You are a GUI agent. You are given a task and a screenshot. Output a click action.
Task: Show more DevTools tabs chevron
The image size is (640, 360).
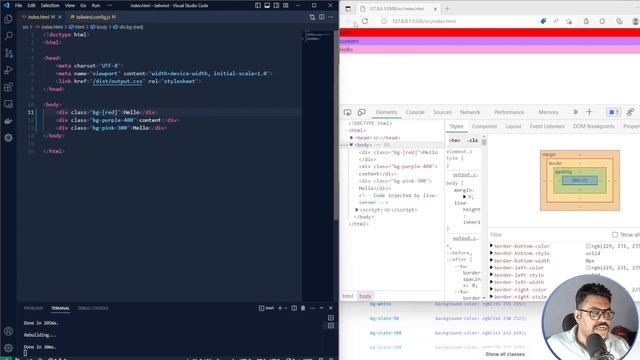tap(575, 112)
